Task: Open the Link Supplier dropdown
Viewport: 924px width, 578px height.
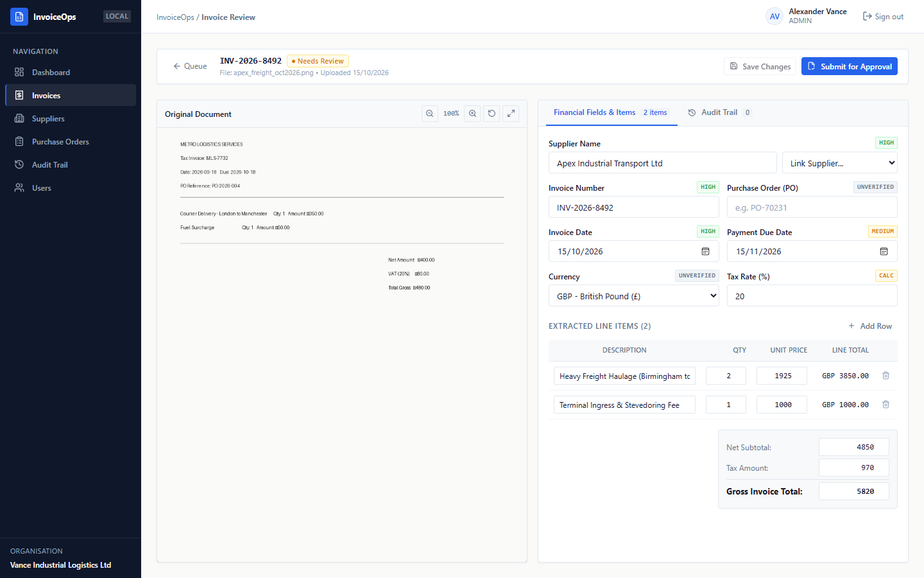Action: tap(840, 163)
